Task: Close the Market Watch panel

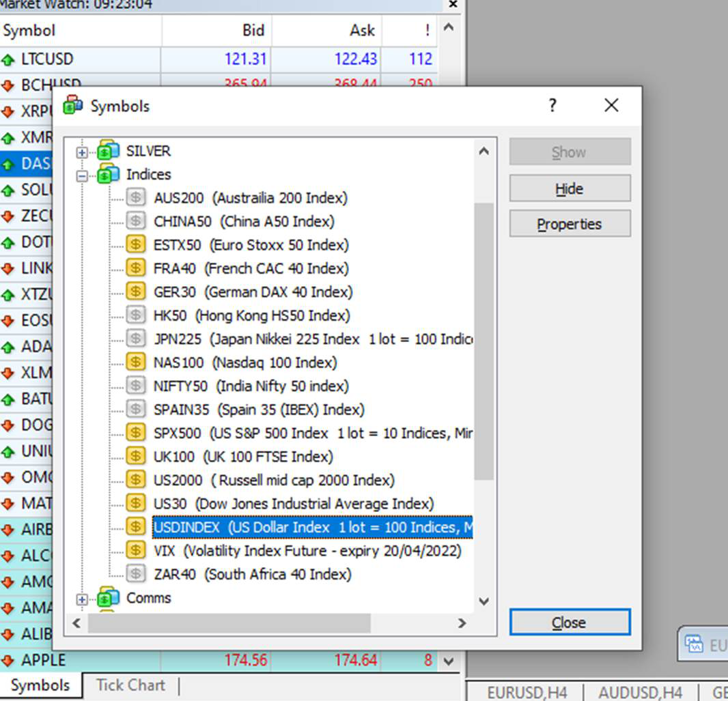Action: (x=453, y=4)
